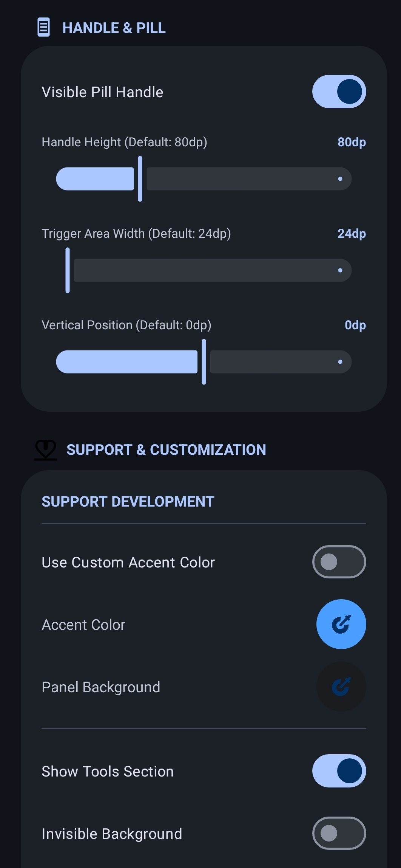The width and height of the screenshot is (401, 868).
Task: Click the Support & Customization heart icon
Action: coord(46,449)
